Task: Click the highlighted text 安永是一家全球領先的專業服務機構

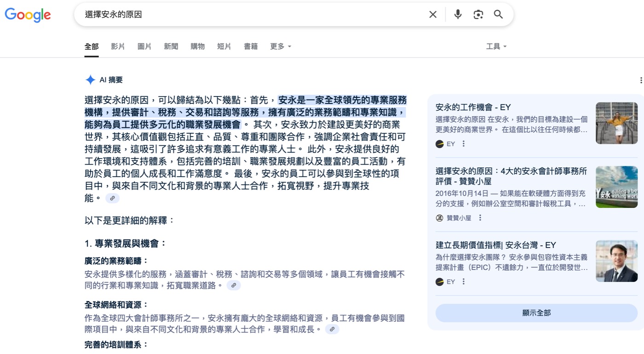Action: pos(246,112)
